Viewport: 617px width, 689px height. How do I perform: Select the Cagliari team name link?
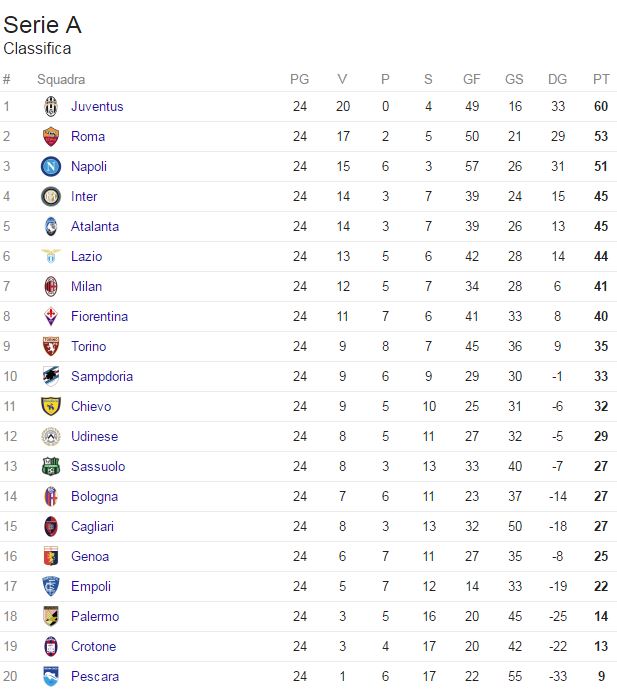click(x=92, y=527)
